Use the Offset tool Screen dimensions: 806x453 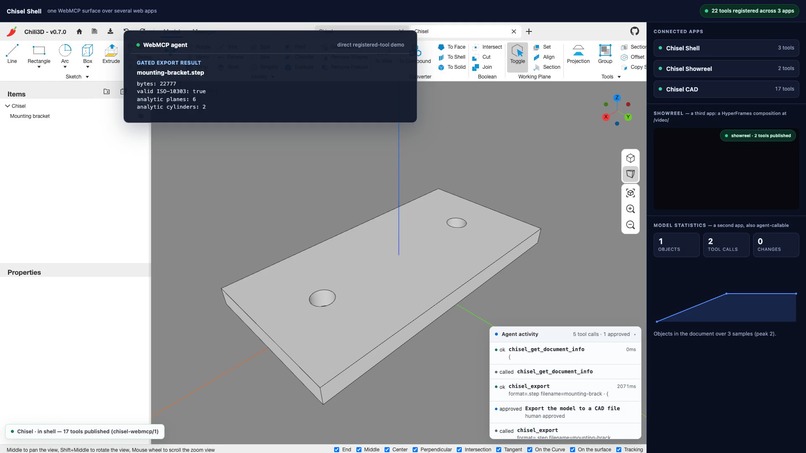click(633, 57)
